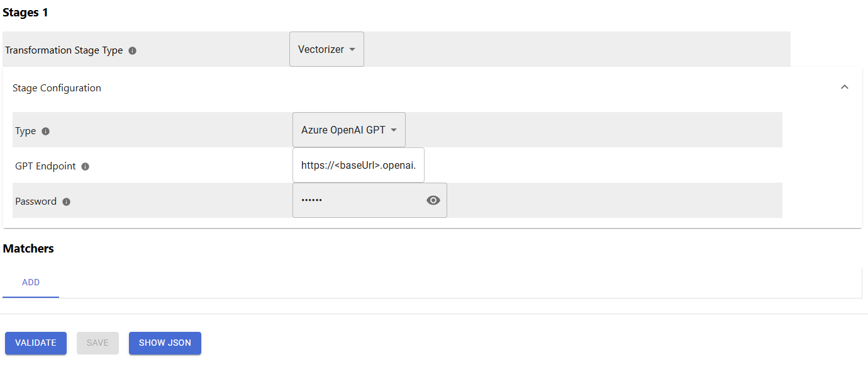Click info icon next to Type label
Viewport: 868px width, 381px height.
point(45,131)
